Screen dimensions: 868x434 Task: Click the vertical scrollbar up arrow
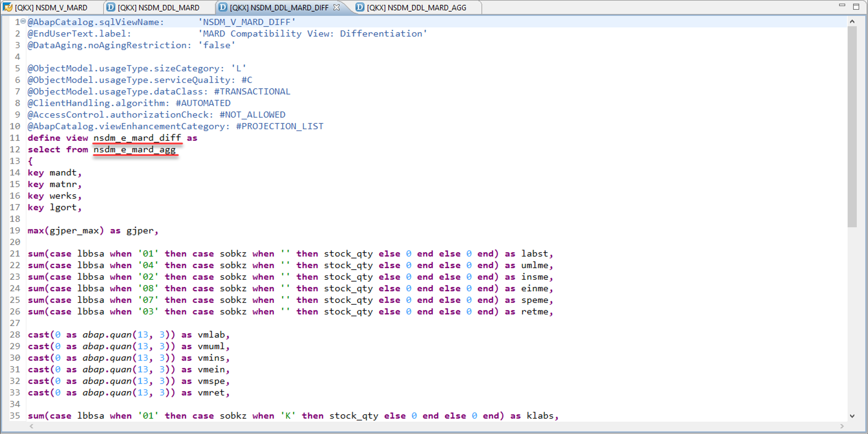click(x=852, y=22)
